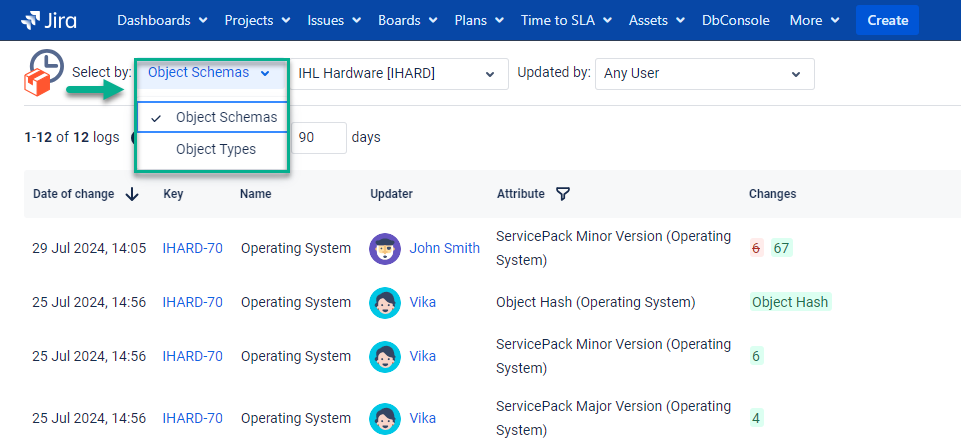
Task: Click John Smith's avatar icon
Action: [385, 248]
